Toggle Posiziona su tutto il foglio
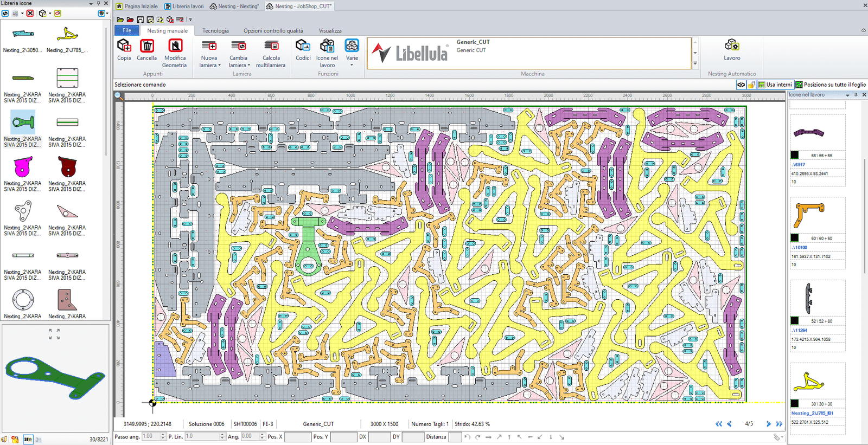 pos(831,85)
